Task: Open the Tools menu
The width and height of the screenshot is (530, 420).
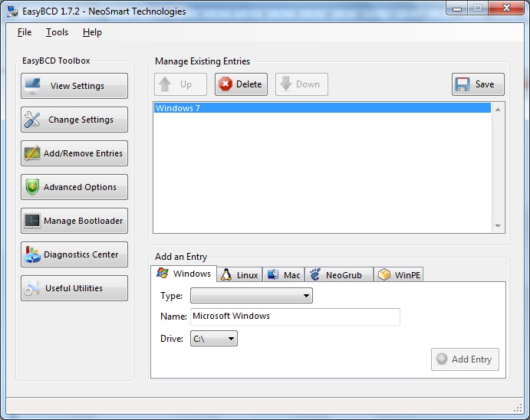Action: pos(57,32)
